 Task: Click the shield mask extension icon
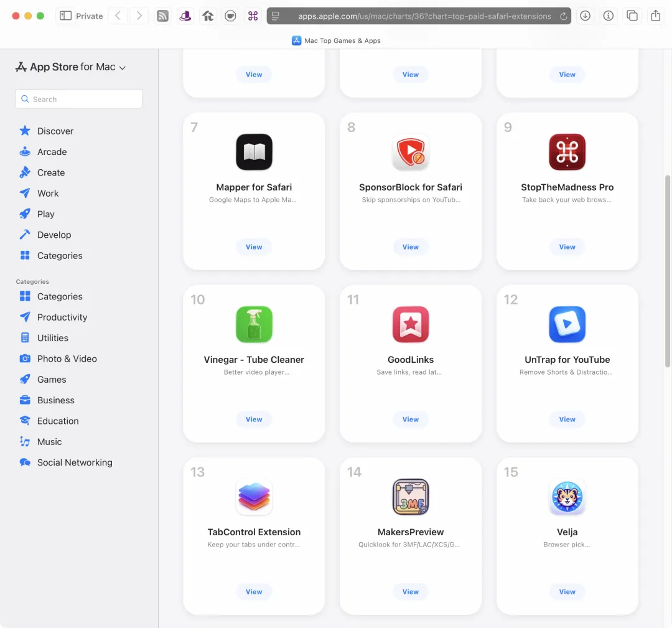(x=231, y=16)
